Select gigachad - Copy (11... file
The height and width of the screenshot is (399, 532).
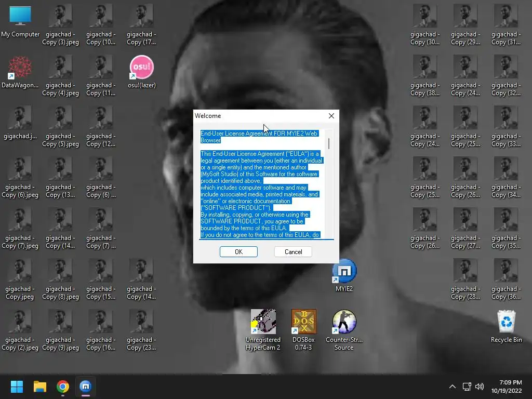pos(101,76)
